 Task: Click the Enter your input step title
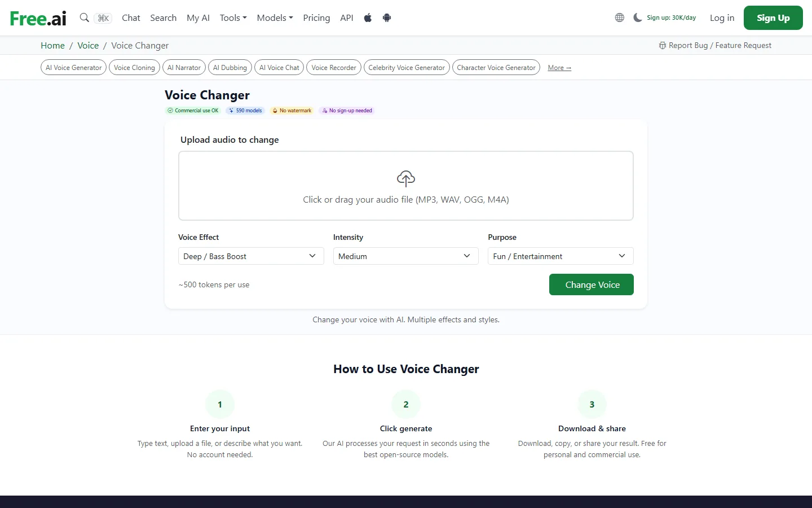pyautogui.click(x=220, y=428)
